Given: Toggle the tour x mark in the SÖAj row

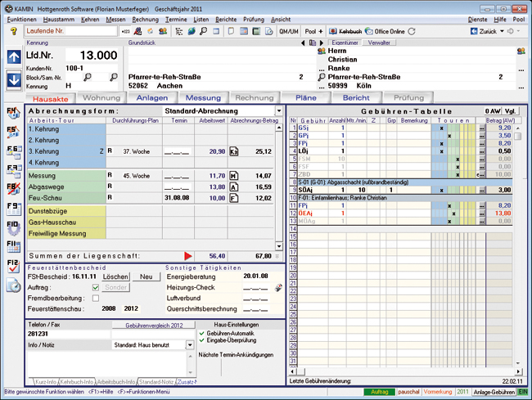Looking at the screenshot, I should pyautogui.click(x=441, y=190).
